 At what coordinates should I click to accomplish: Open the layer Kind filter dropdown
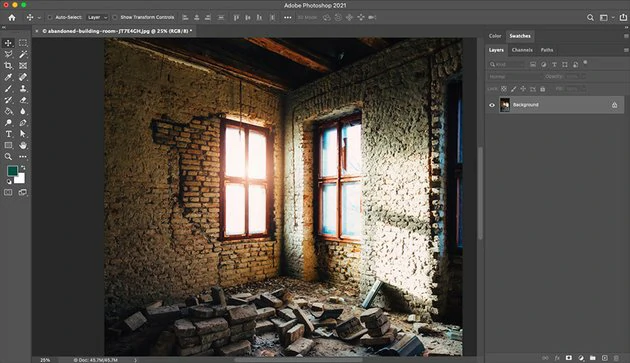507,64
